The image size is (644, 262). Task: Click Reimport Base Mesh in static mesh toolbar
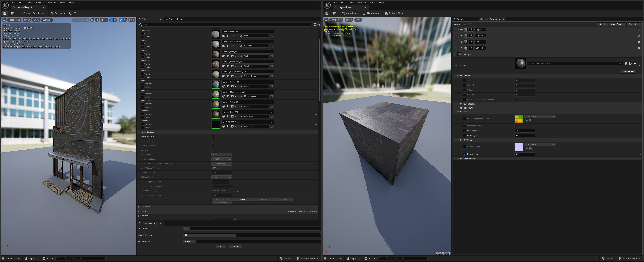click(32, 13)
